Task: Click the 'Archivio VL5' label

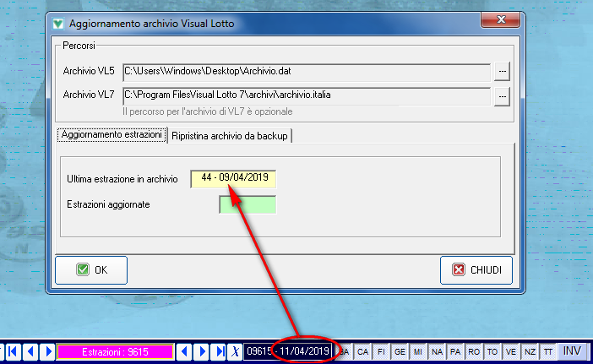Action: tap(89, 71)
